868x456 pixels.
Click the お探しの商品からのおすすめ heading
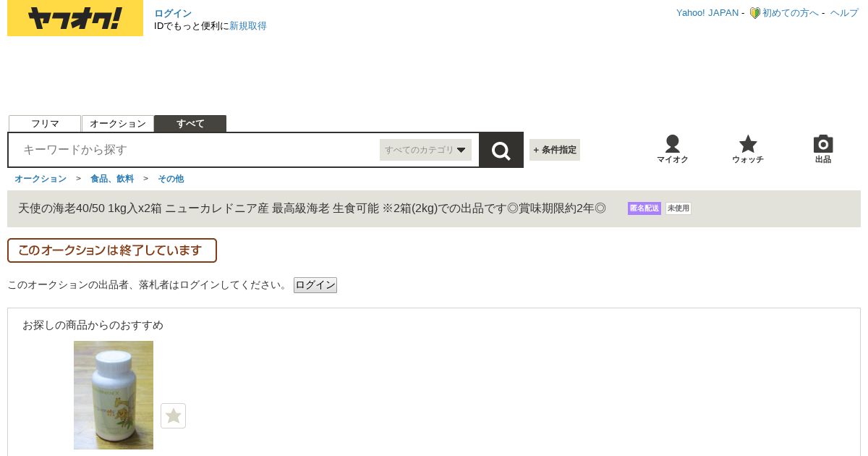[93, 325]
